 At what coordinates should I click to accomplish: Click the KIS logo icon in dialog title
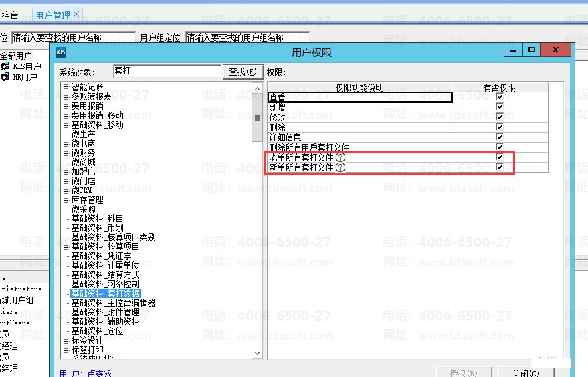pos(61,52)
